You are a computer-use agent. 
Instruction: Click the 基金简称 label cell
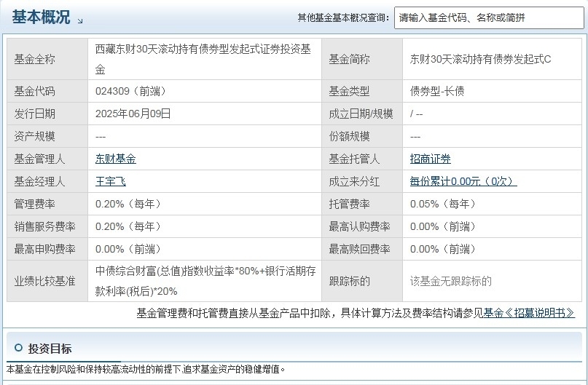click(x=362, y=59)
